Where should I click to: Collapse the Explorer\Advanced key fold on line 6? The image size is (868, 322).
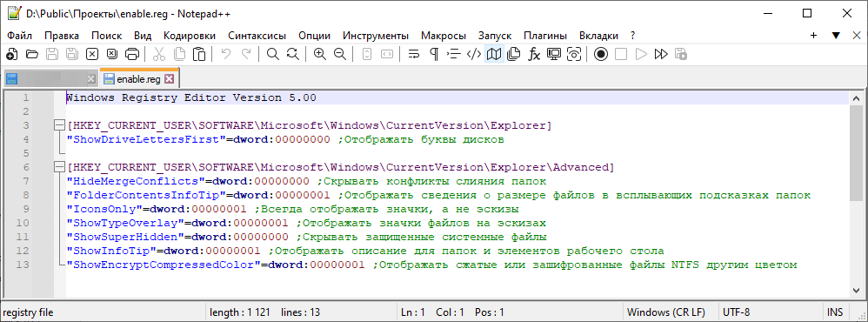pyautogui.click(x=59, y=167)
